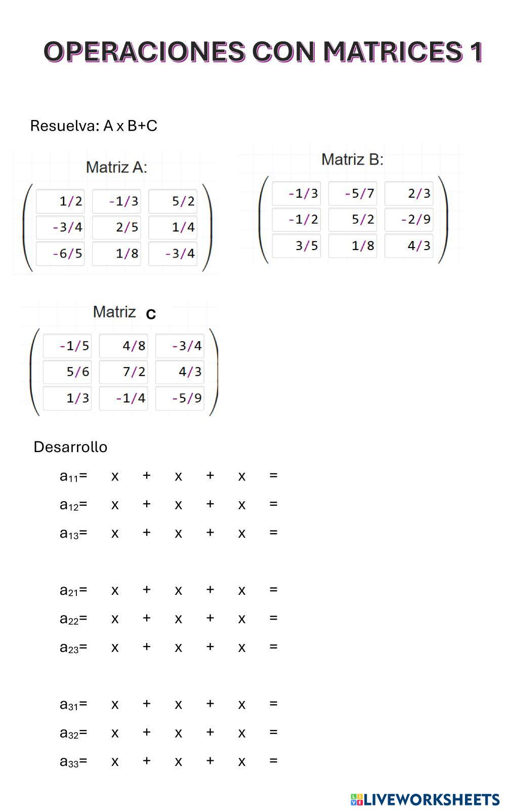The height and width of the screenshot is (812, 506).
Task: Click the Desarrollo heading
Action: pyautogui.click(x=70, y=447)
